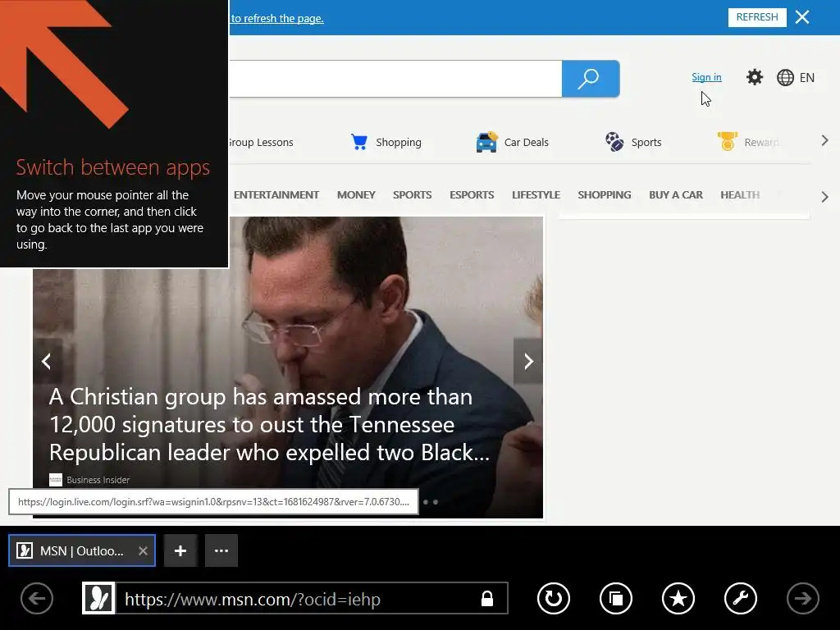840x630 pixels.
Task: Click the Car Deals car icon
Action: [x=486, y=142]
